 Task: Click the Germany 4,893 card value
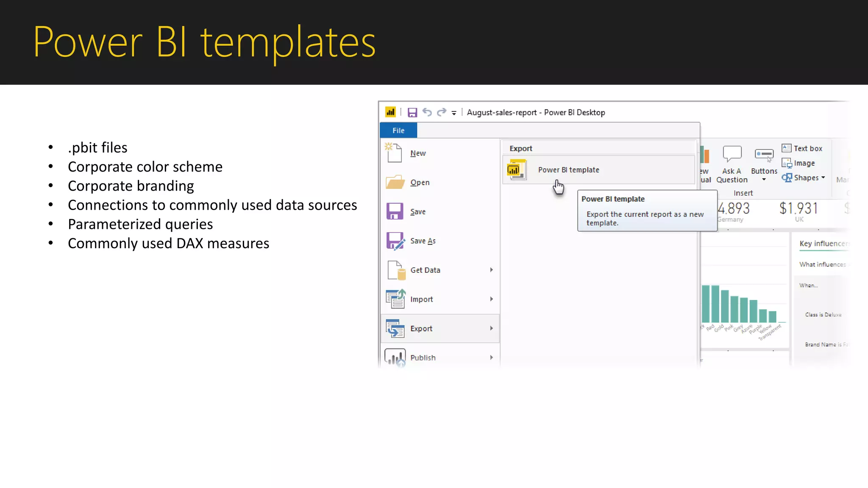click(x=733, y=208)
